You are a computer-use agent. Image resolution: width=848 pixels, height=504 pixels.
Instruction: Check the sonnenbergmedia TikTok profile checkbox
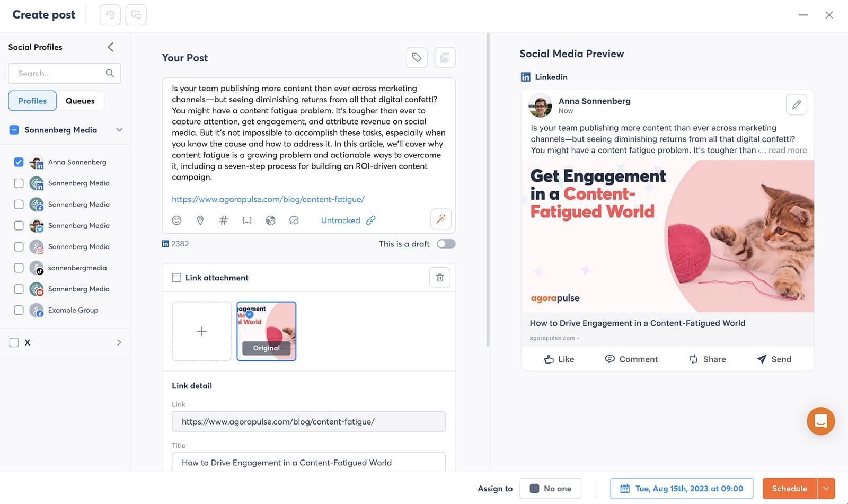point(19,268)
